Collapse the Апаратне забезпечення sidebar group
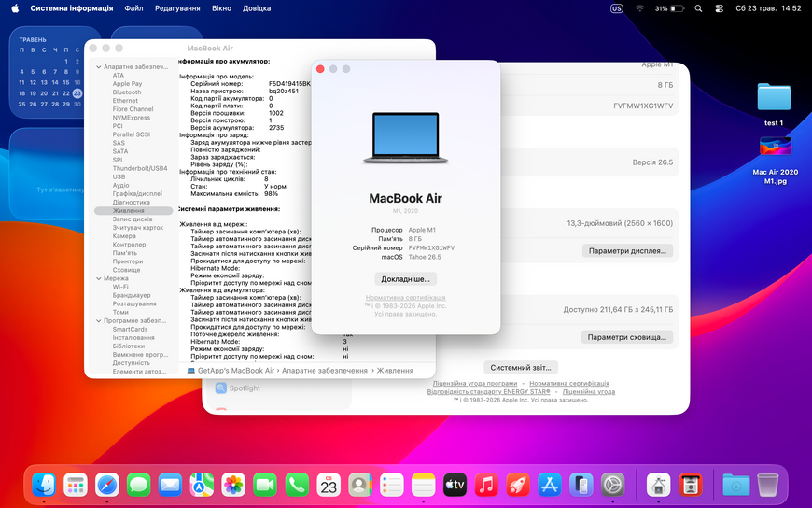Image resolution: width=812 pixels, height=508 pixels. coord(98,67)
